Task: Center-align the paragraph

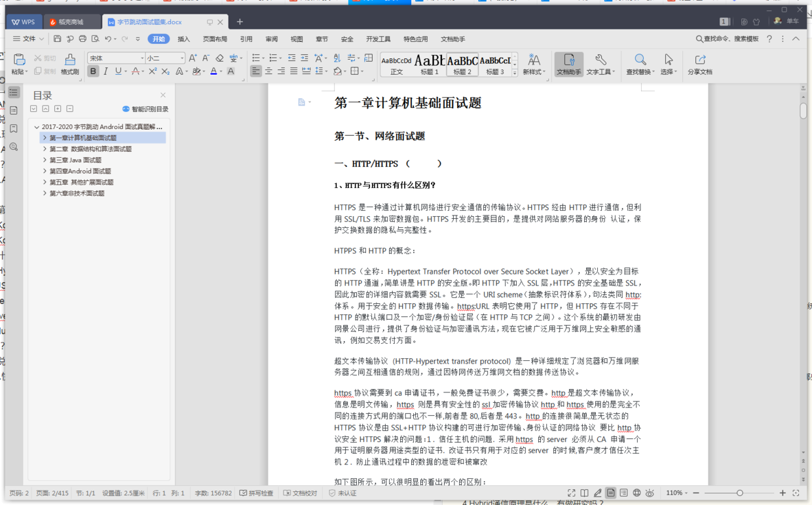Action: pyautogui.click(x=268, y=71)
